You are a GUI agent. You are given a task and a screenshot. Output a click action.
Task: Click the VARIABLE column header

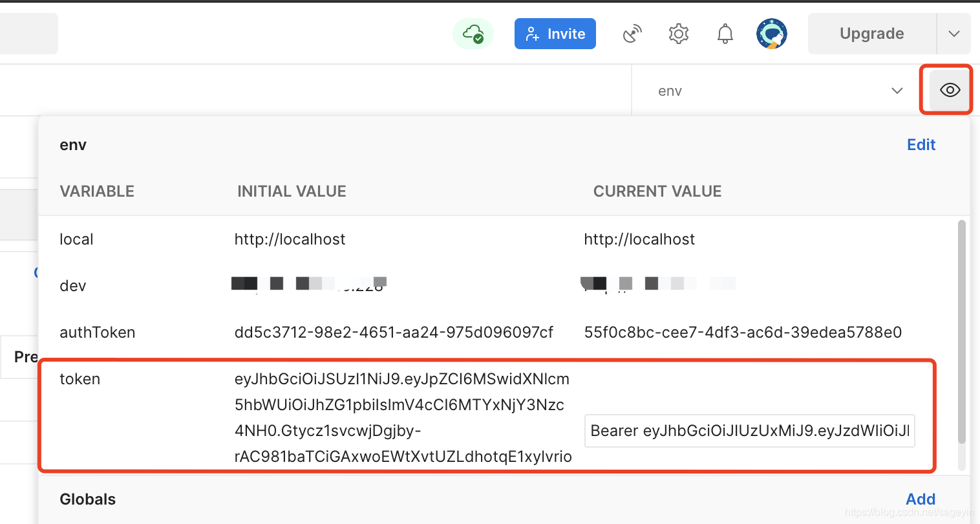[97, 191]
